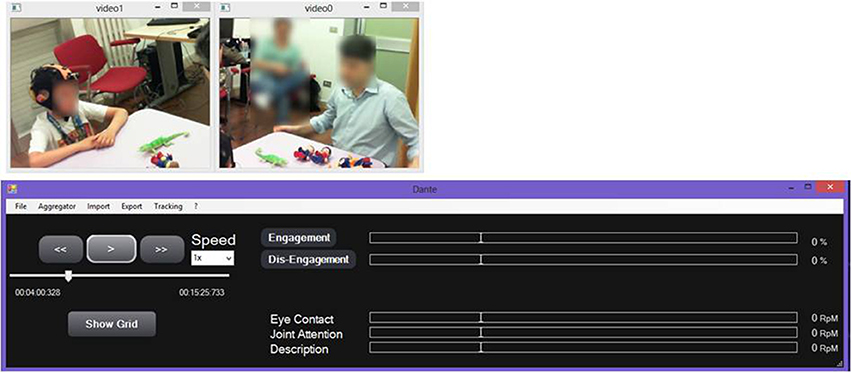Toggle the Engagement button

point(299,238)
